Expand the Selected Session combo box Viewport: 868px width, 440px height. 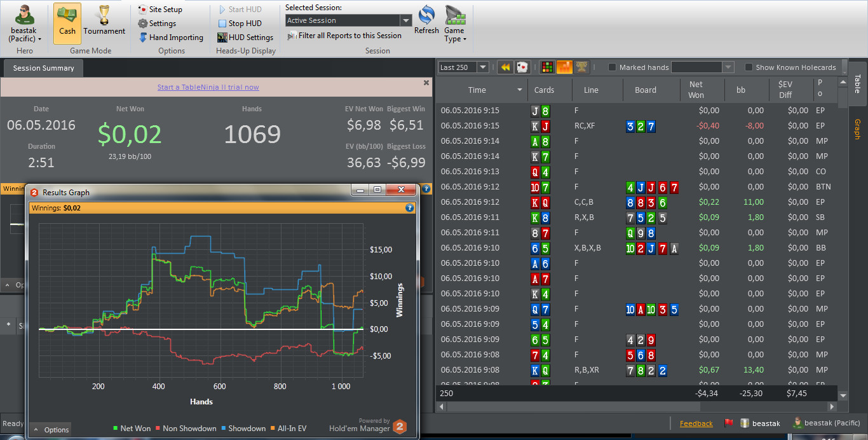pos(406,20)
